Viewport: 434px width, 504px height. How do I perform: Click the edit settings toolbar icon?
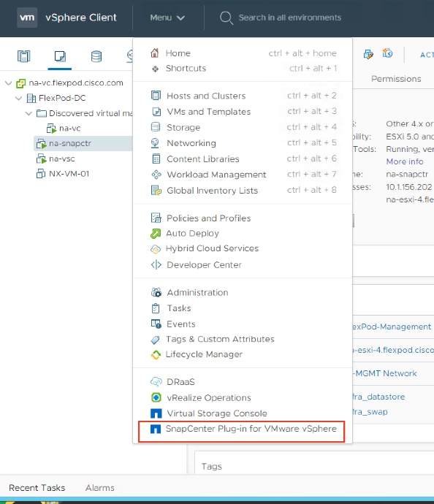(368, 54)
